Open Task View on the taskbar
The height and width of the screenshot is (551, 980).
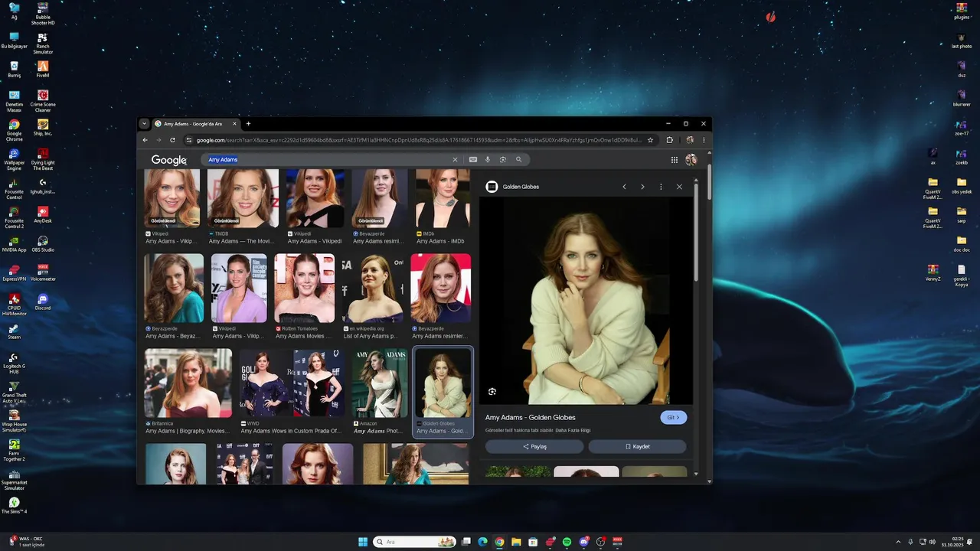[465, 542]
